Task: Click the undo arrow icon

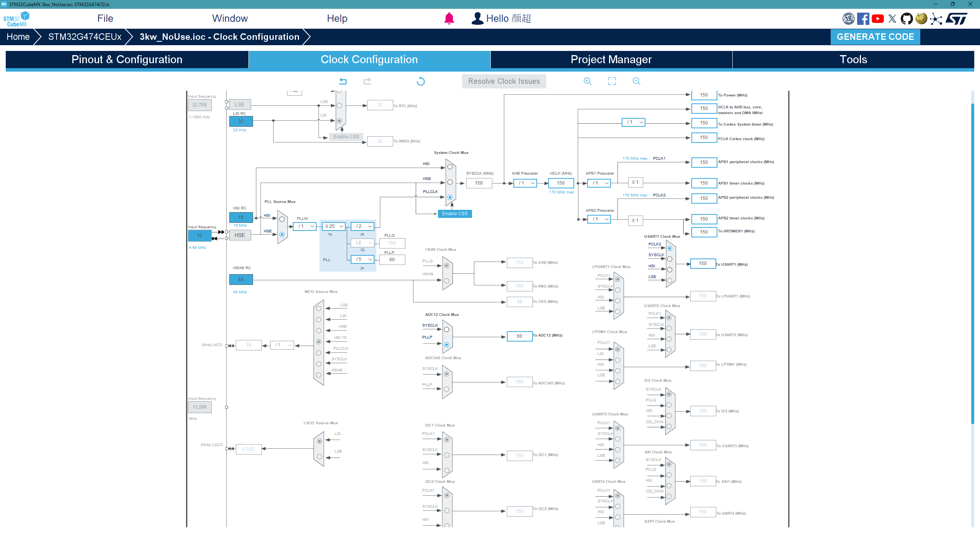Action: point(343,81)
